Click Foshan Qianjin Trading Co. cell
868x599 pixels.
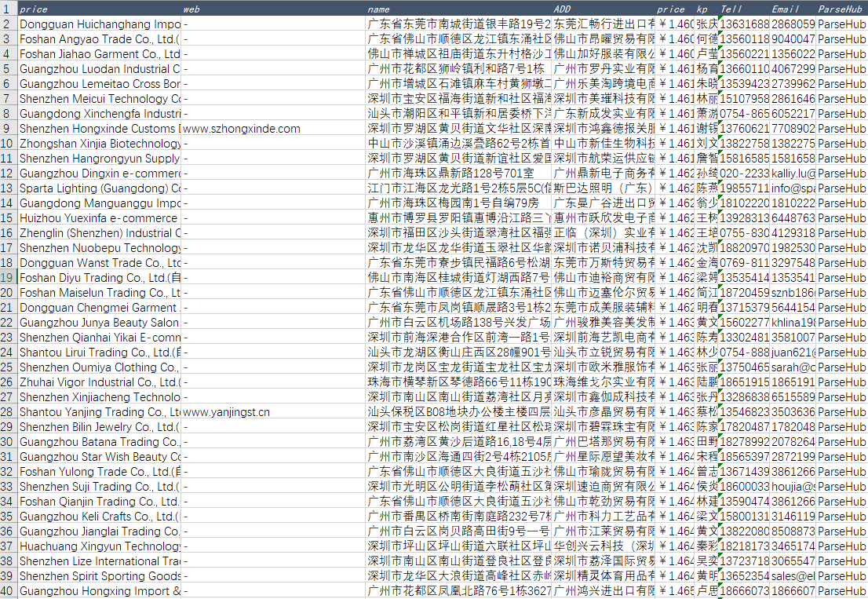click(100, 502)
